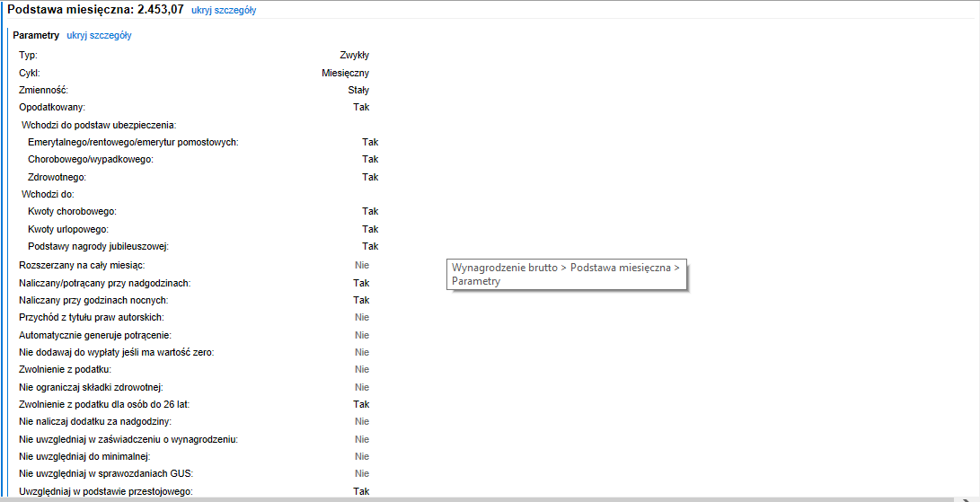
Task: Toggle the Opodatkowany Tak value
Action: (361, 107)
